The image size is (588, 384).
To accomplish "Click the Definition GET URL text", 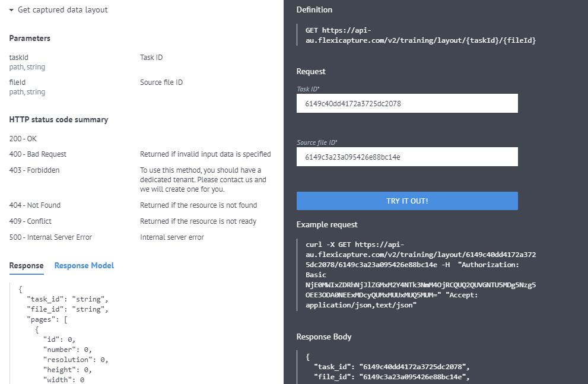I will [x=420, y=35].
